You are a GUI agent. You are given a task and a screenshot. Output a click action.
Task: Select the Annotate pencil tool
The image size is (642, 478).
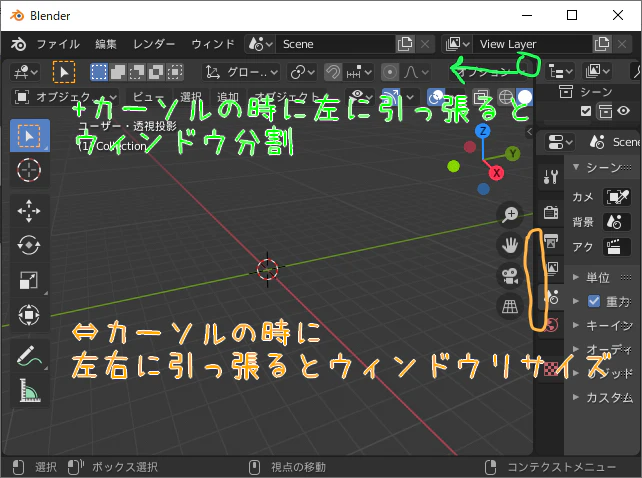29,356
